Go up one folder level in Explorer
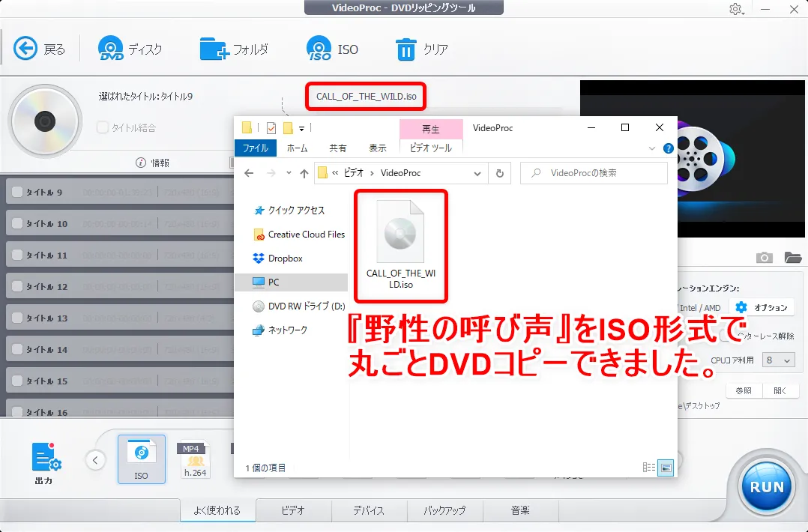Image resolution: width=808 pixels, height=532 pixels. point(304,173)
